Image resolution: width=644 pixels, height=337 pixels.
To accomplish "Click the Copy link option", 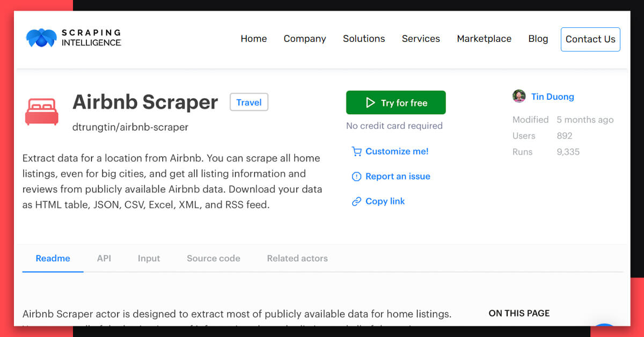I will point(385,202).
